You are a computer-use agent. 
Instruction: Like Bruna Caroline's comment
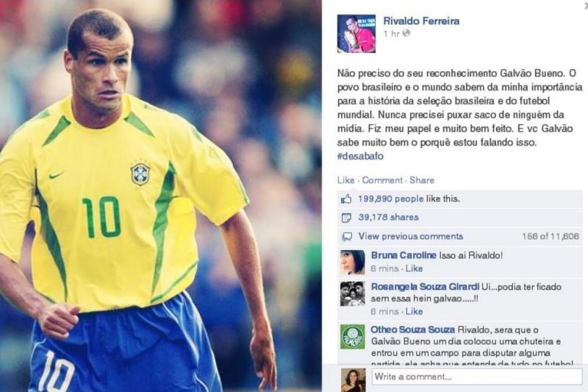[414, 268]
